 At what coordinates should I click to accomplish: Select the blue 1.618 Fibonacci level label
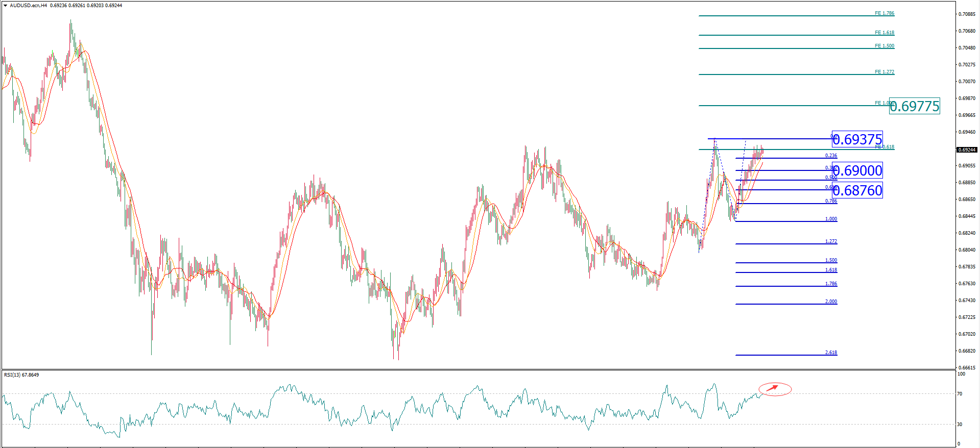(x=831, y=270)
